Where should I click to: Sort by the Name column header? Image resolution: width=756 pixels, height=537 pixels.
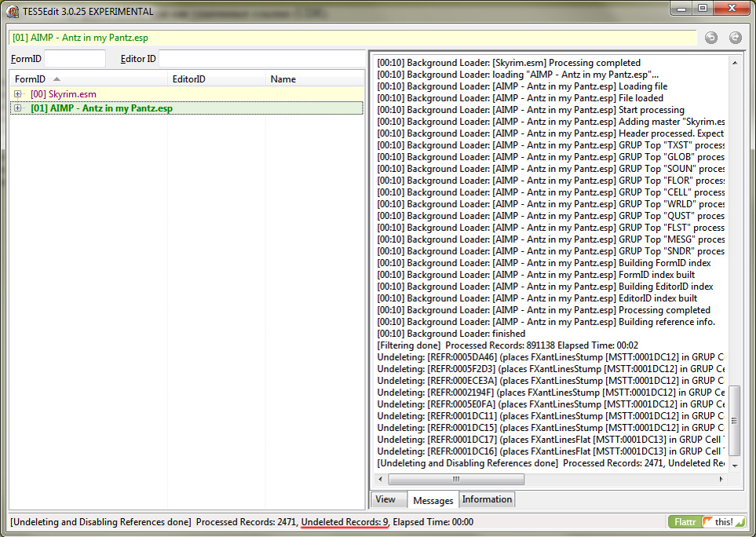pos(315,79)
